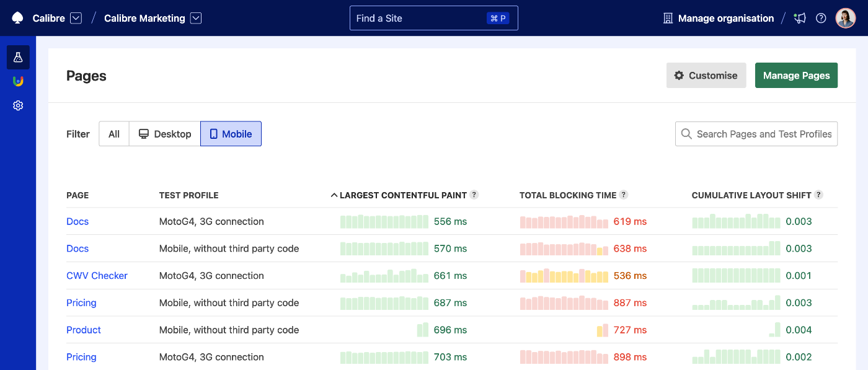Toggle the Mobile filter off

pyautogui.click(x=231, y=133)
